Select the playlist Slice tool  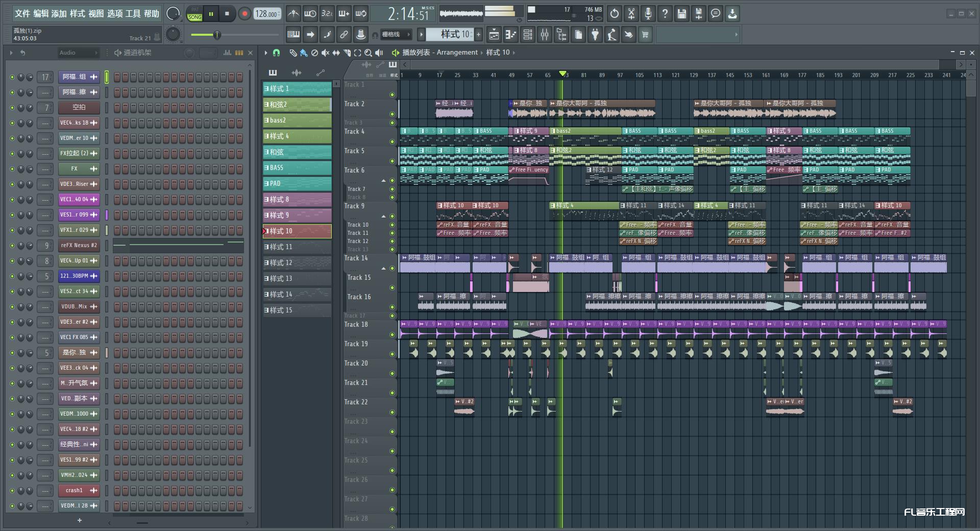tap(347, 53)
